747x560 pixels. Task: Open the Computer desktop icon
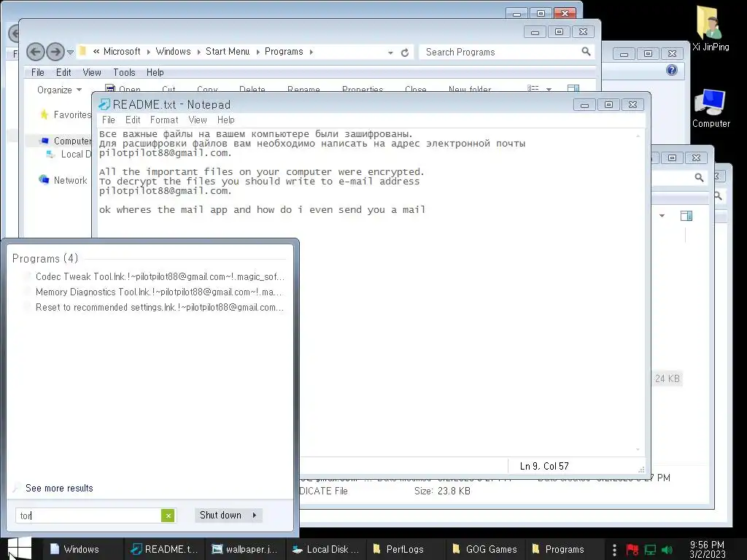click(x=711, y=109)
